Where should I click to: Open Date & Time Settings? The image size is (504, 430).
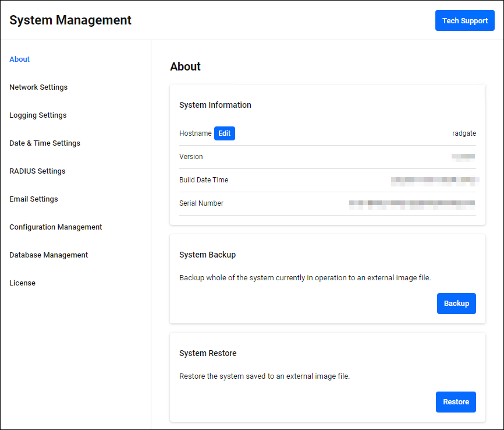[45, 143]
